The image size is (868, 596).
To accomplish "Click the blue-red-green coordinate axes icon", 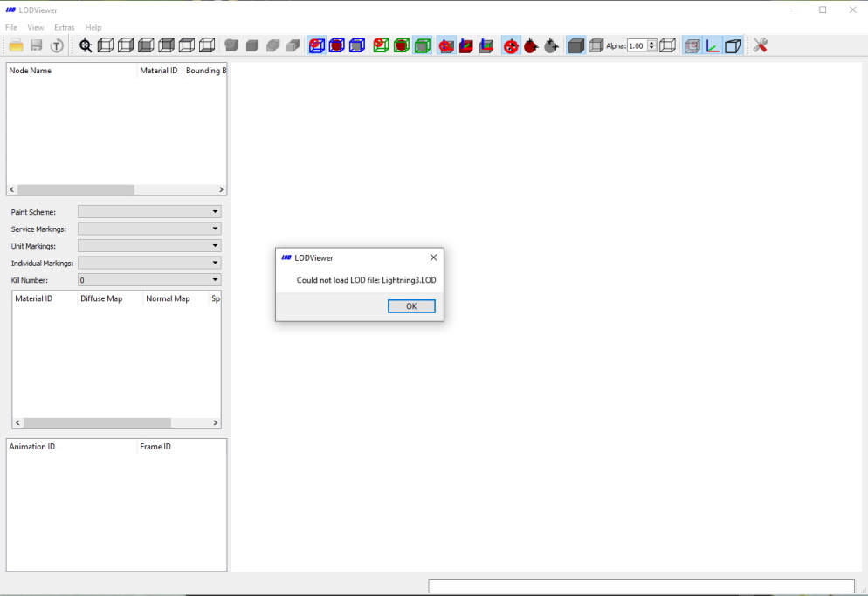I will (x=713, y=45).
